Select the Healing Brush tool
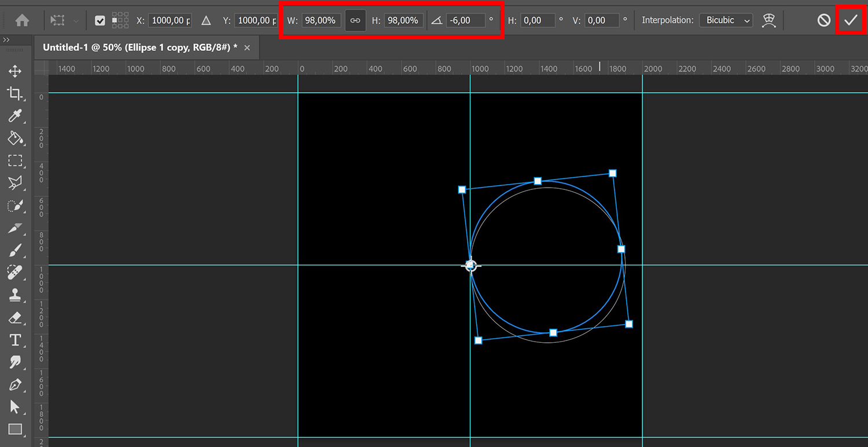868x447 pixels. [16, 273]
